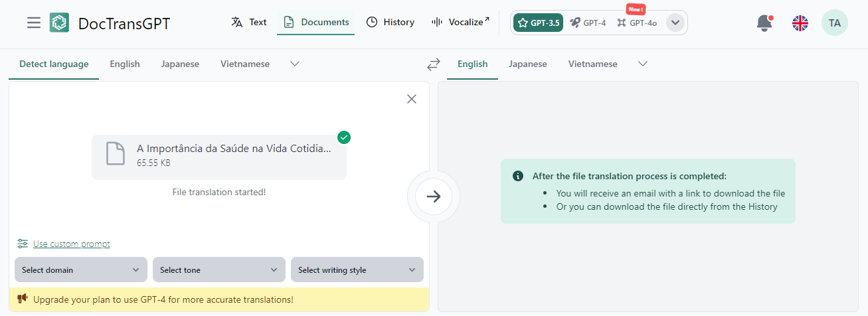Expand the model list chevron
The width and height of the screenshot is (868, 316).
[x=675, y=23]
